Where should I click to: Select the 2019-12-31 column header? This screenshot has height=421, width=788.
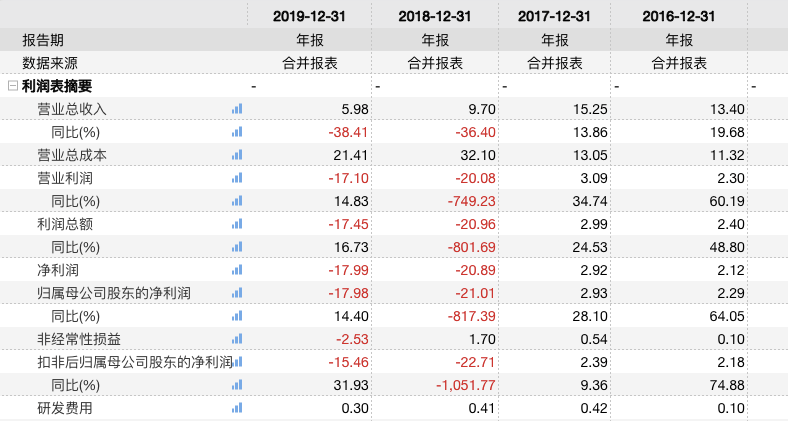309,17
